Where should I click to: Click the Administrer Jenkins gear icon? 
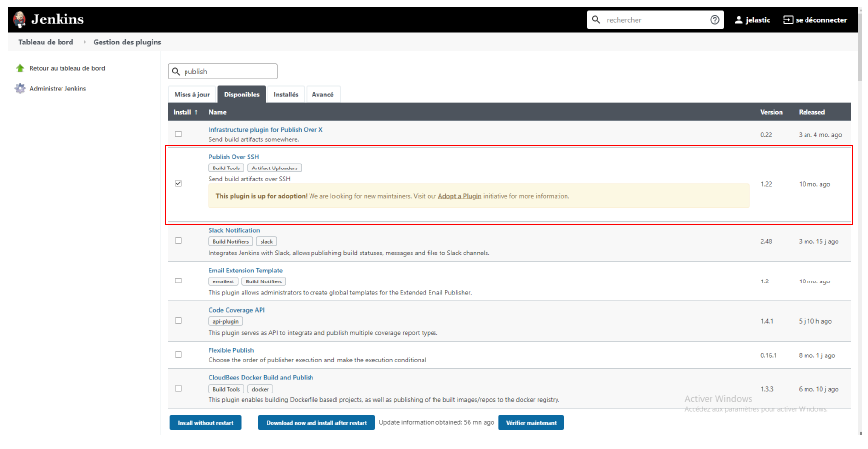pos(20,88)
